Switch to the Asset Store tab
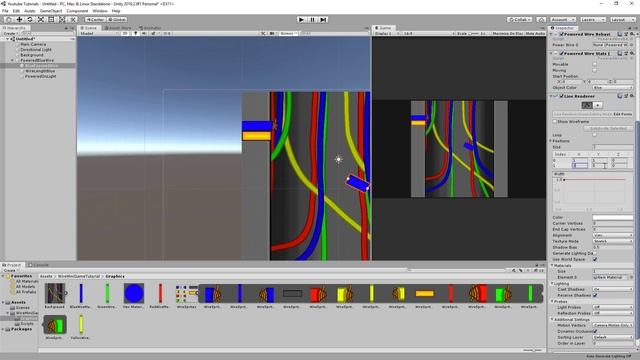The width and height of the screenshot is (640, 360). (118, 28)
